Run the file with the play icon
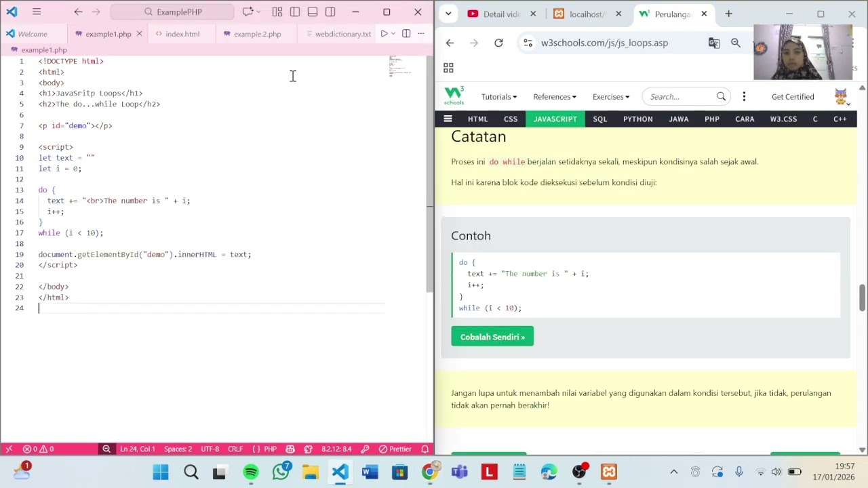This screenshot has width=868, height=488. (384, 34)
